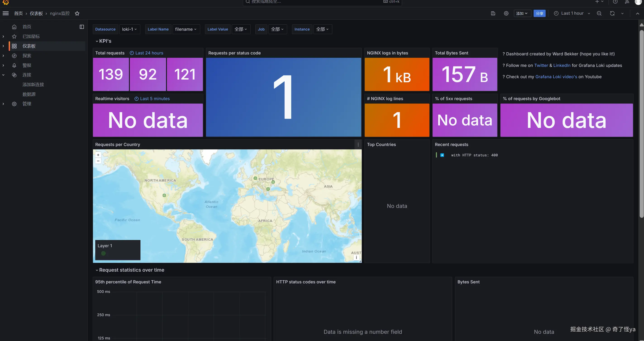The image size is (644, 341).
Task: Zoom in on the map
Action: pos(98,155)
